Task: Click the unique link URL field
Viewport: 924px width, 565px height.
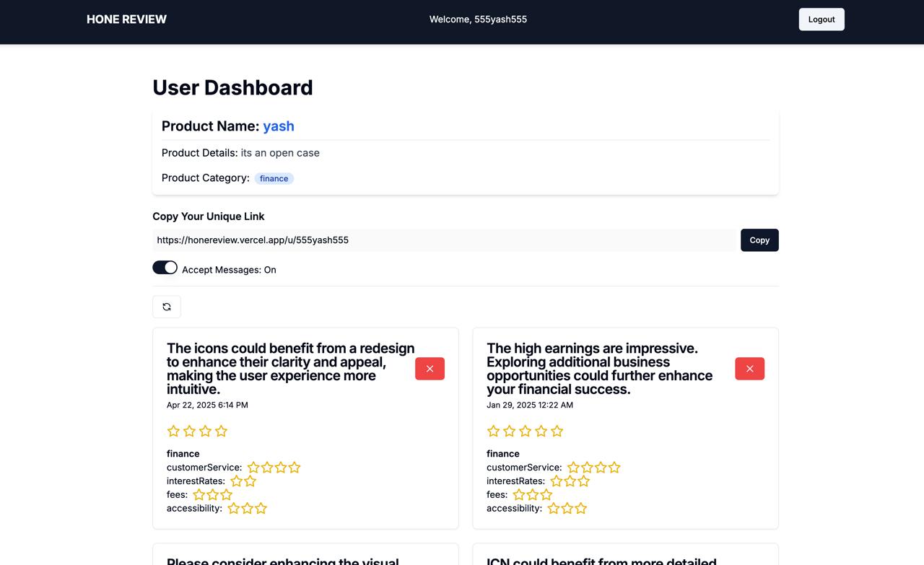Action: point(444,240)
